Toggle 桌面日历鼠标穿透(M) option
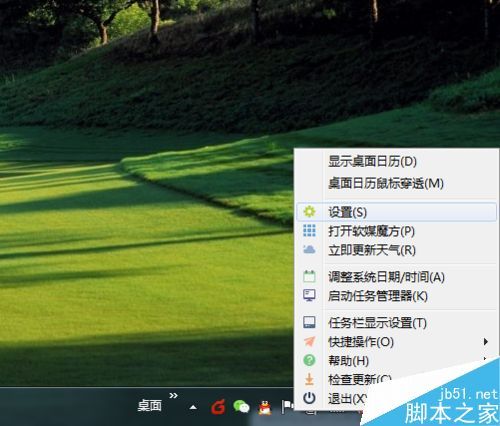Viewport: 500px width, 426px height. pos(396,183)
